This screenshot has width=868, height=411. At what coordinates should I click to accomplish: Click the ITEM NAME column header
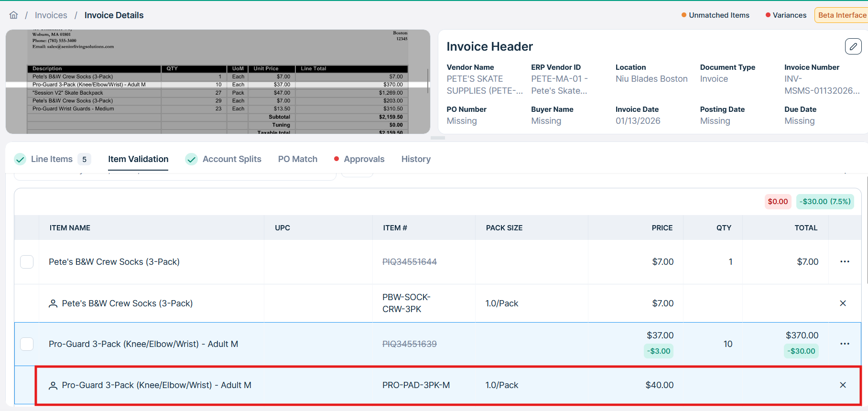click(70, 228)
